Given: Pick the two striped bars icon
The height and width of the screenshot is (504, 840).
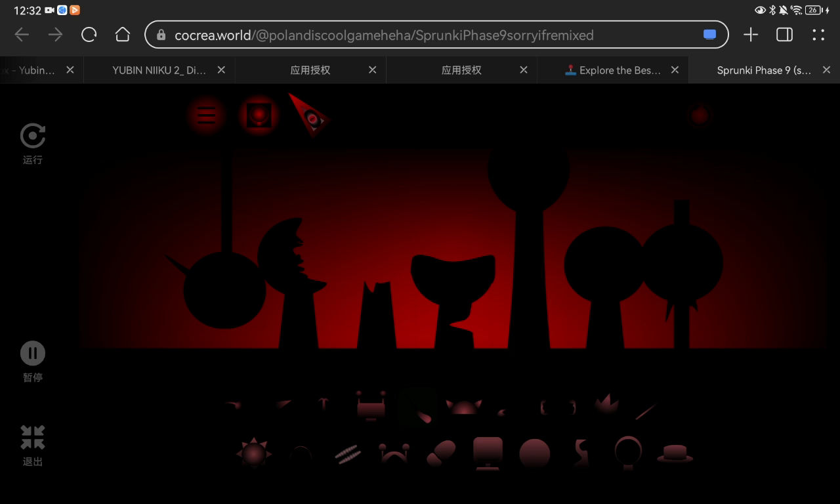Looking at the screenshot, I should click(347, 453).
